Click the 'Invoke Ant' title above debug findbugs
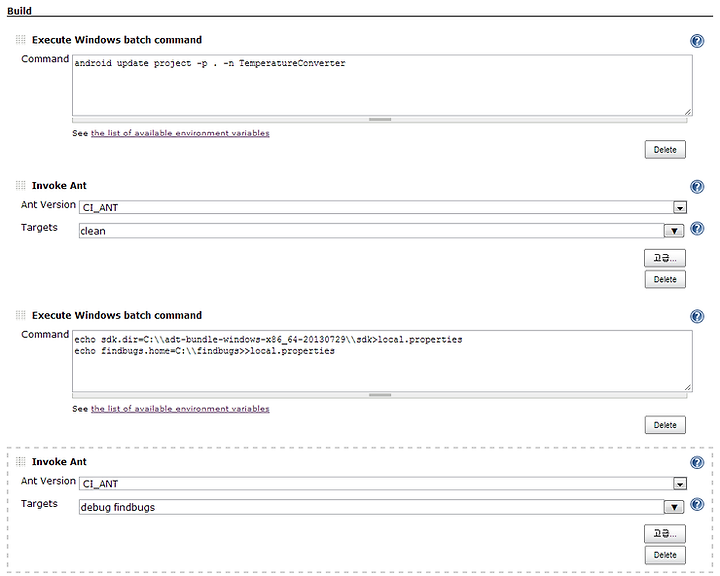720x576 pixels. coord(59,462)
